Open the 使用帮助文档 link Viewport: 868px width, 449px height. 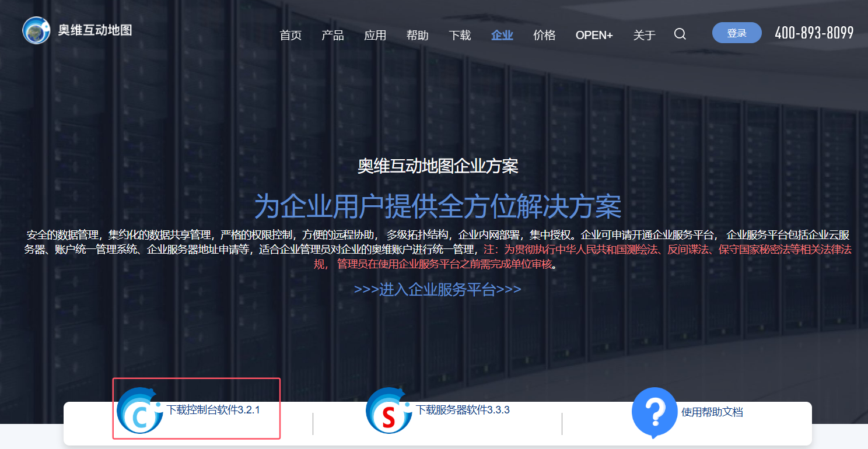point(712,412)
